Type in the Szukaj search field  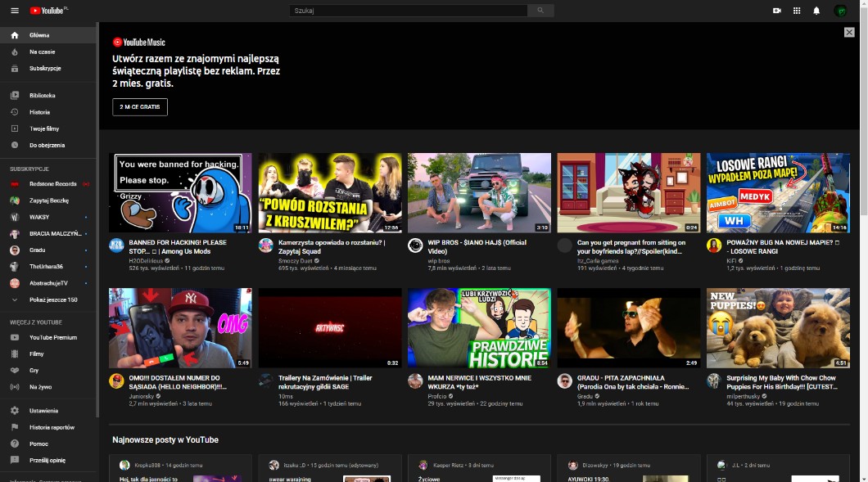point(409,11)
